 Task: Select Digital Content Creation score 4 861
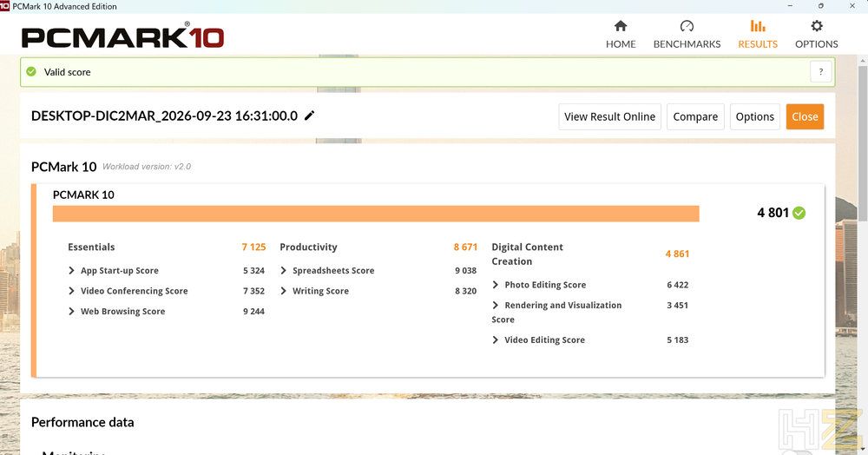point(678,254)
